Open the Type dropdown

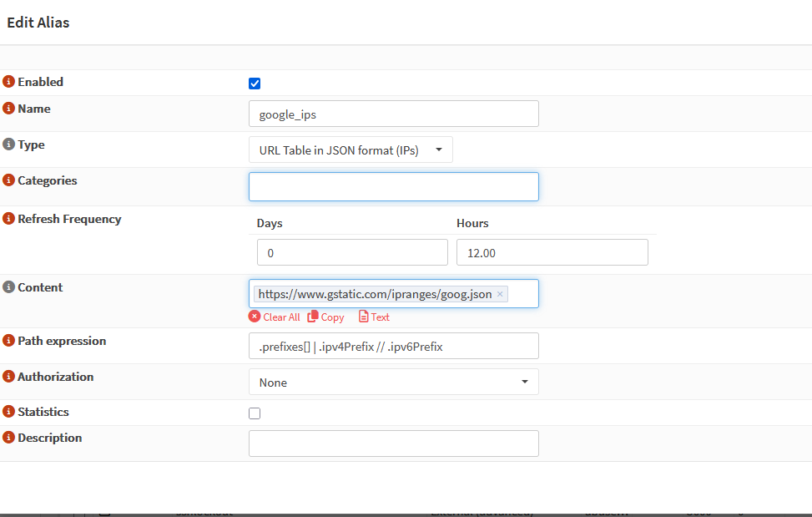(x=351, y=150)
